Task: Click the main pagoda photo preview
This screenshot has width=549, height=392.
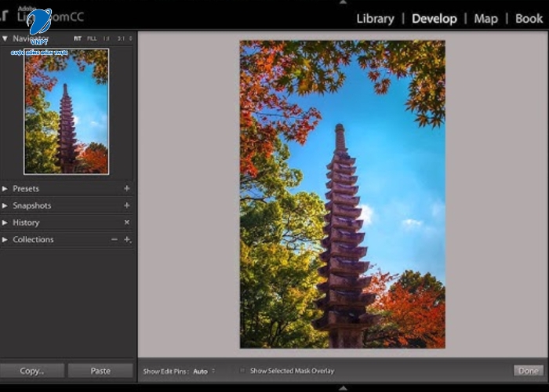Action: (x=343, y=194)
